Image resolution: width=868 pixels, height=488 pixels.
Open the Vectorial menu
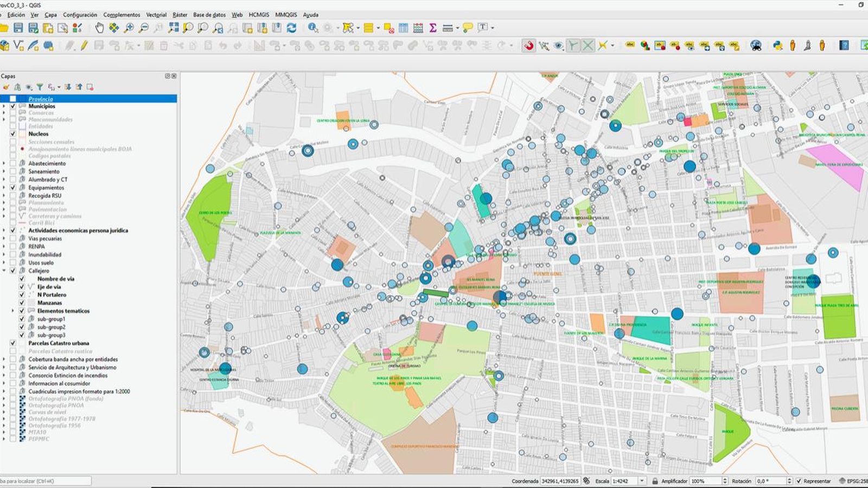tap(156, 15)
